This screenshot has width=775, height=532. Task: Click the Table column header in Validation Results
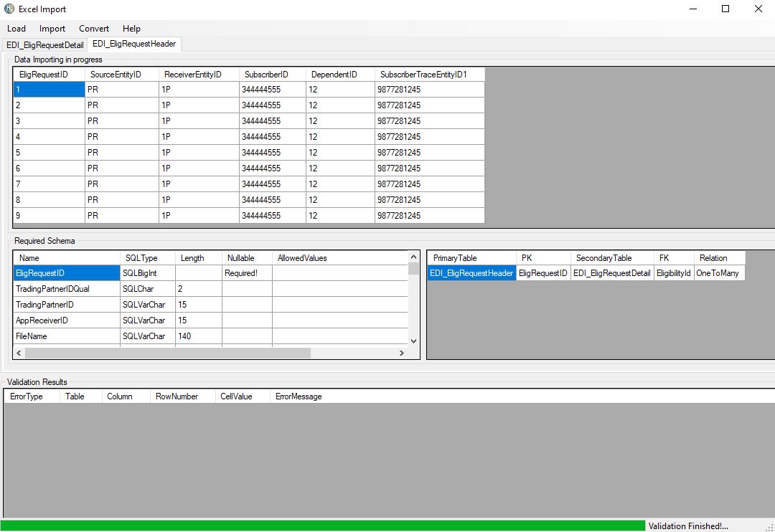pyautogui.click(x=81, y=396)
